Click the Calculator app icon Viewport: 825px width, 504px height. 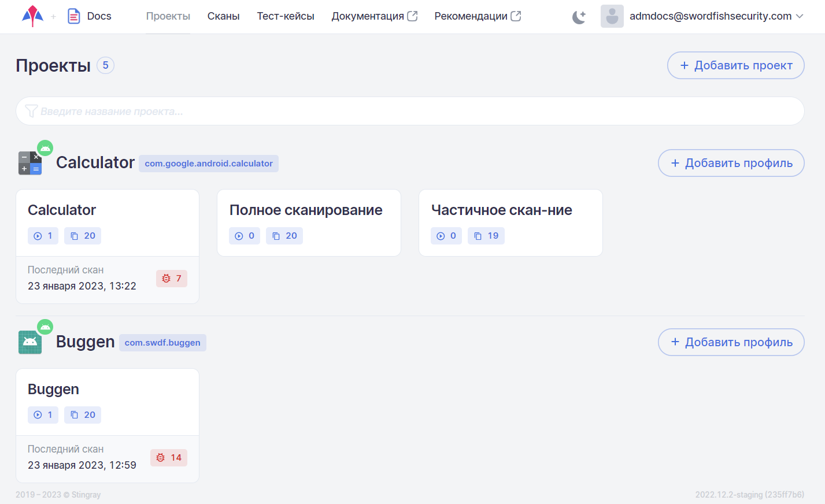tap(30, 162)
